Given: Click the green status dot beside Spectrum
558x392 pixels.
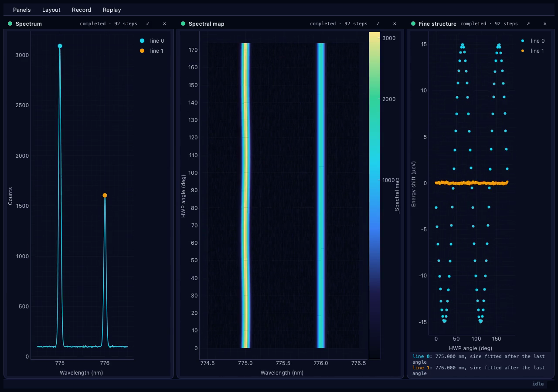Looking at the screenshot, I should click(10, 24).
